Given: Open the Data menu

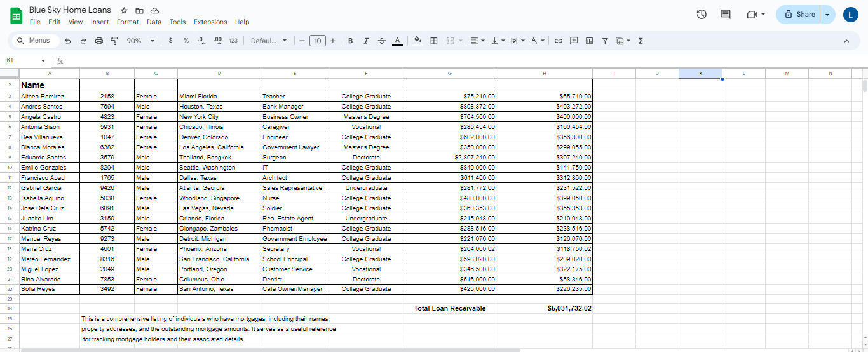Looking at the screenshot, I should coord(154,22).
